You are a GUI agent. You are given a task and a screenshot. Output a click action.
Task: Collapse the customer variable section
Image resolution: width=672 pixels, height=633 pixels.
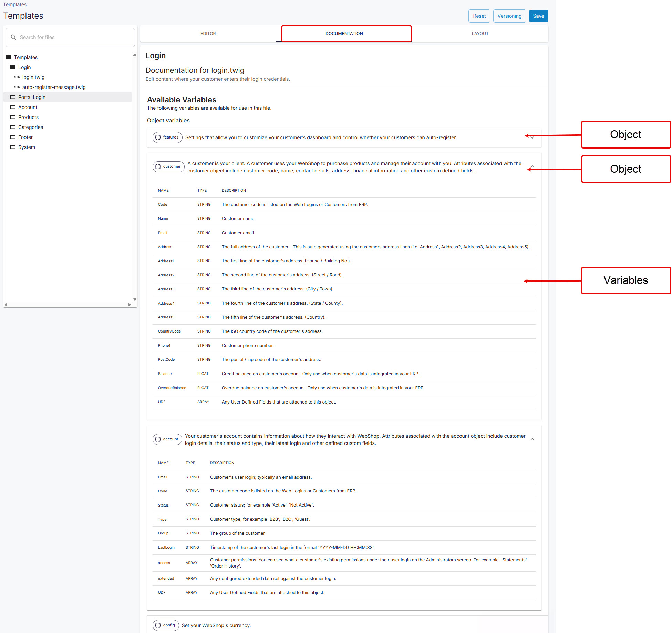coord(532,167)
